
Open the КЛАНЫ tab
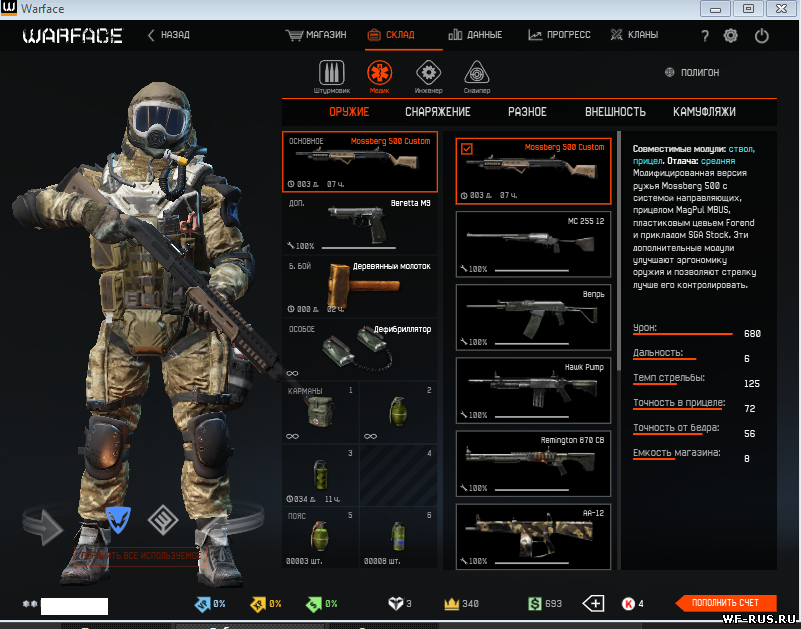pyautogui.click(x=634, y=35)
